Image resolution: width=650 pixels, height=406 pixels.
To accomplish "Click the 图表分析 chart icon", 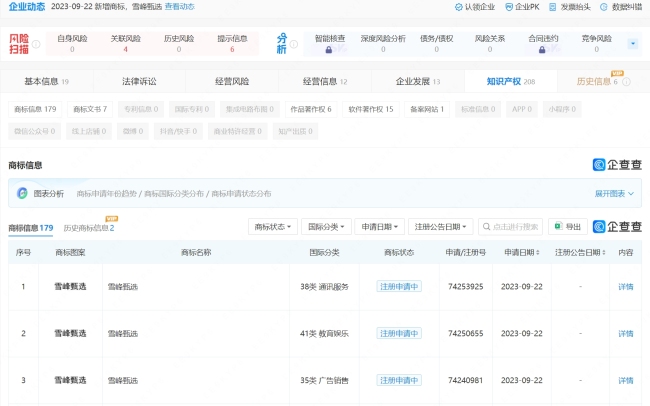I will [22, 193].
